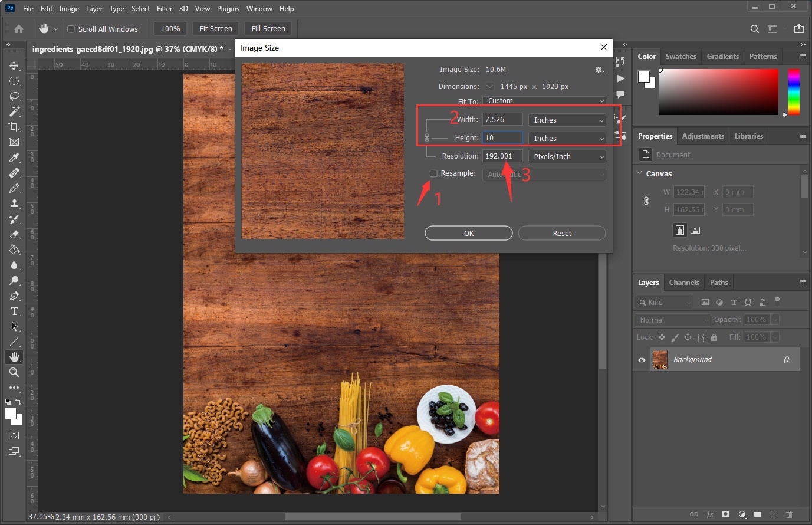Select the Eyedropper tool
This screenshot has width=812, height=525.
coord(14,157)
